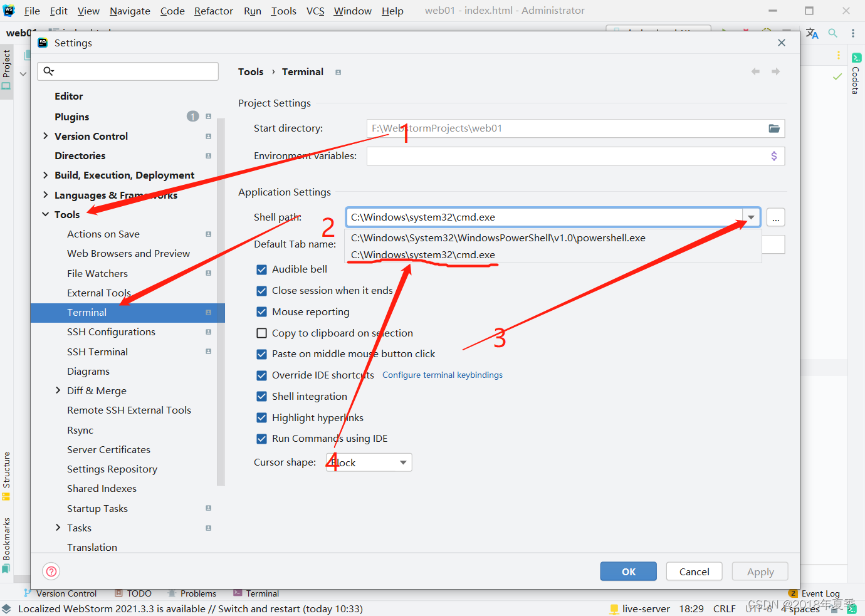This screenshot has height=616, width=865.
Task: Click the translate icon in main toolbar
Action: click(x=812, y=33)
